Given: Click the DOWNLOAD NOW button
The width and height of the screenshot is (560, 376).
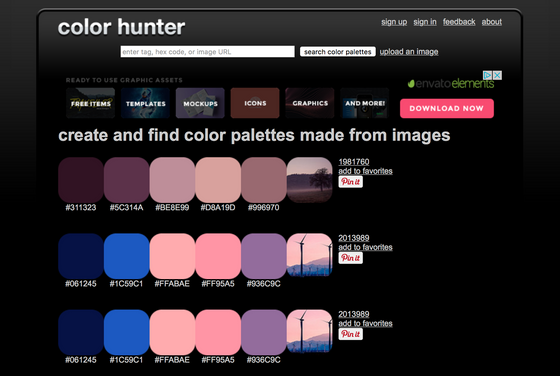Looking at the screenshot, I should (x=447, y=108).
